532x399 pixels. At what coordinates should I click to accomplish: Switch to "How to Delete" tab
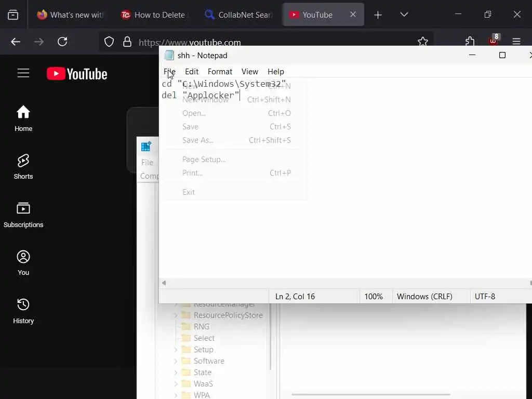pos(153,15)
